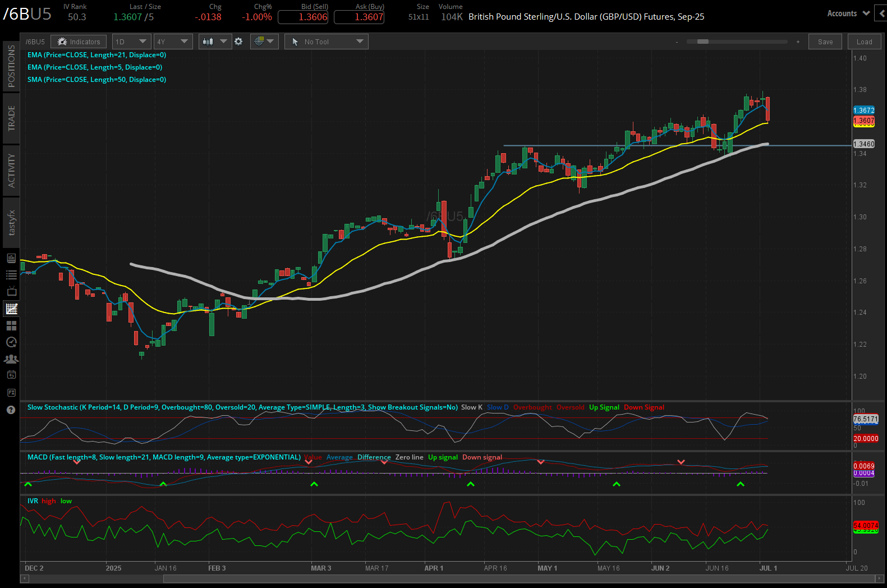Open the 4Y time range dropdown

coord(173,42)
